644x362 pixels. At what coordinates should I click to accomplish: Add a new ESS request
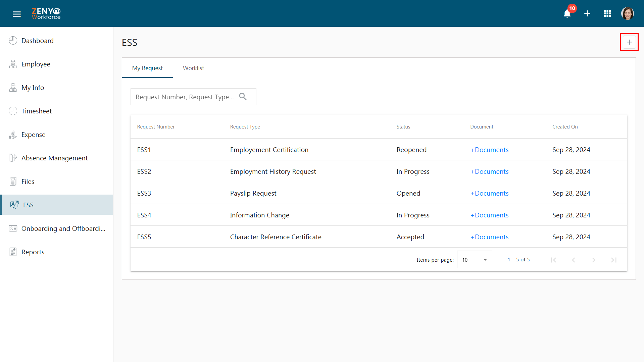(x=629, y=42)
